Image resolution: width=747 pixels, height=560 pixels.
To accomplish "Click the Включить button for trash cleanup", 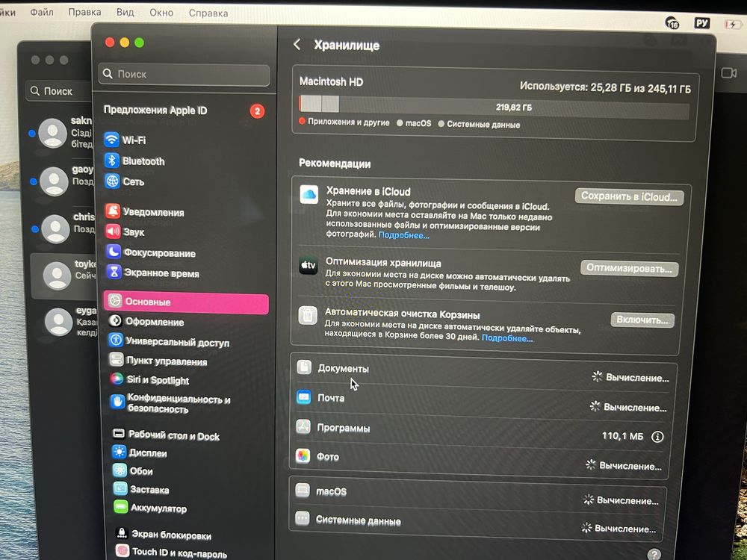I will (x=642, y=320).
